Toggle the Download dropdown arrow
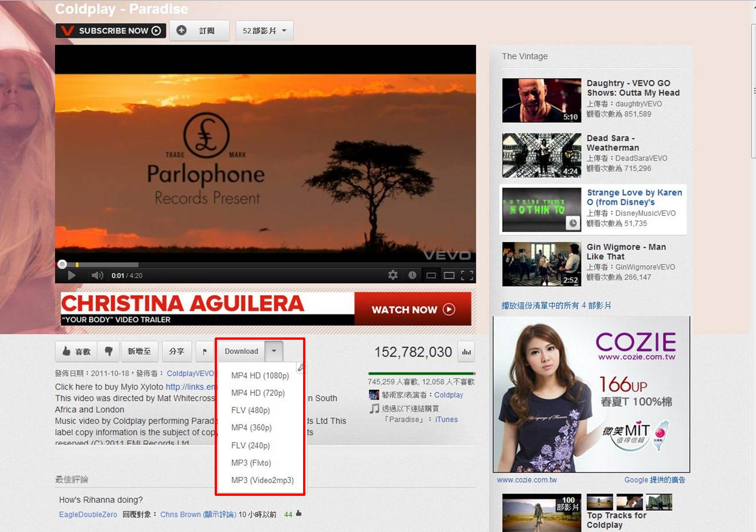Image resolution: width=756 pixels, height=532 pixels. click(274, 351)
